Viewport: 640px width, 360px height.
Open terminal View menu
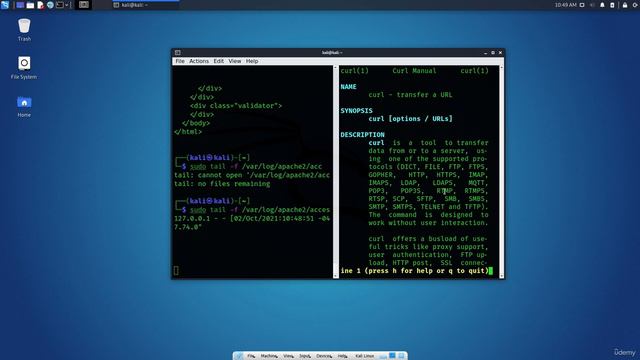[x=235, y=61]
